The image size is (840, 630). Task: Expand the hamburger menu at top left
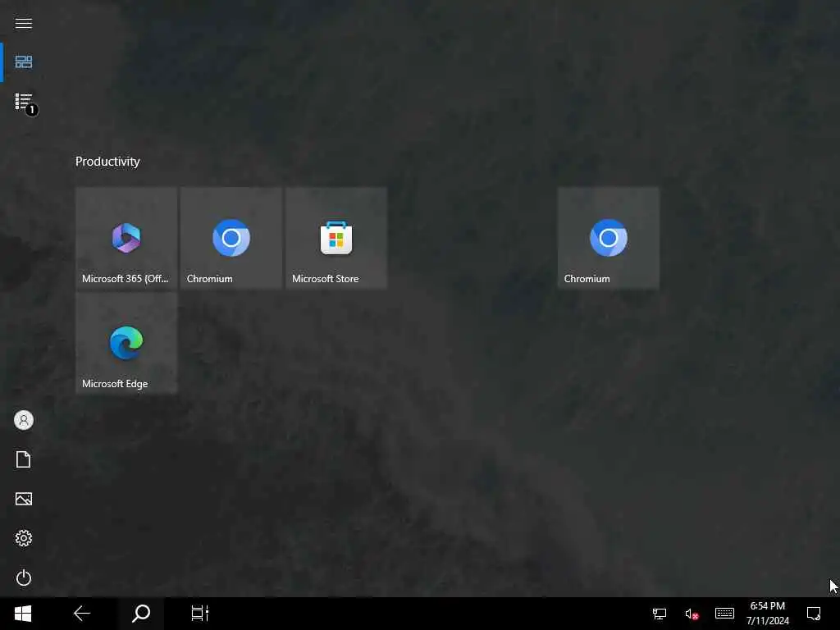coord(24,23)
